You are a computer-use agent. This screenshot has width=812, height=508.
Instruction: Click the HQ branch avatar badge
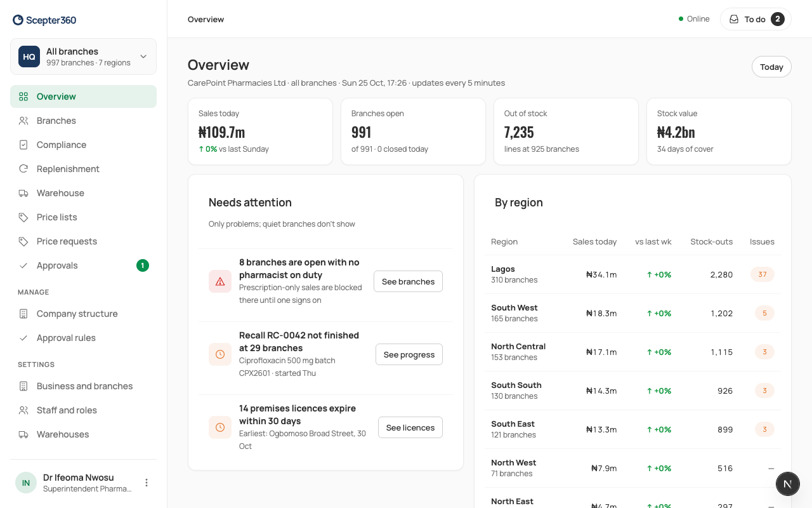[29, 57]
